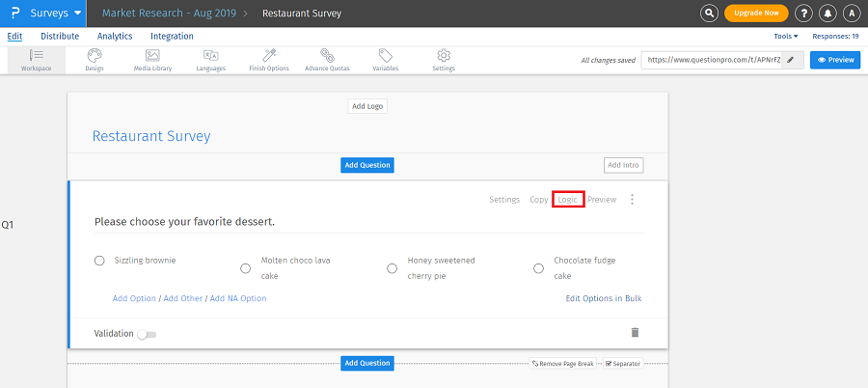Click the Logic link
The image size is (868, 388).
click(x=568, y=200)
